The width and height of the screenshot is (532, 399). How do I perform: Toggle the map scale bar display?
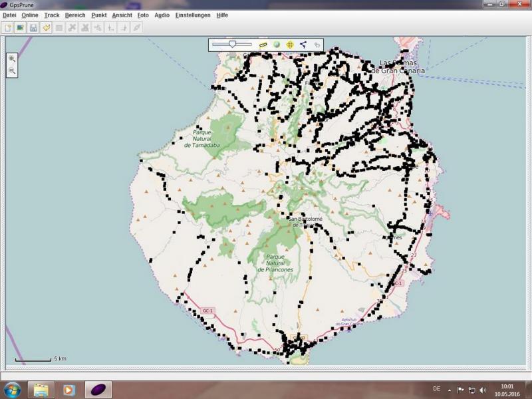[263, 45]
